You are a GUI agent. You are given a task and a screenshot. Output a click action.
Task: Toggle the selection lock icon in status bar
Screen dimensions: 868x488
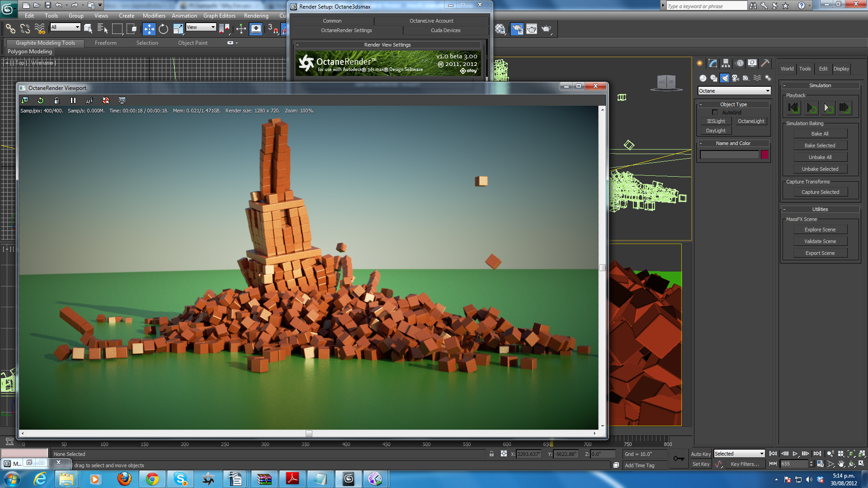(x=491, y=454)
